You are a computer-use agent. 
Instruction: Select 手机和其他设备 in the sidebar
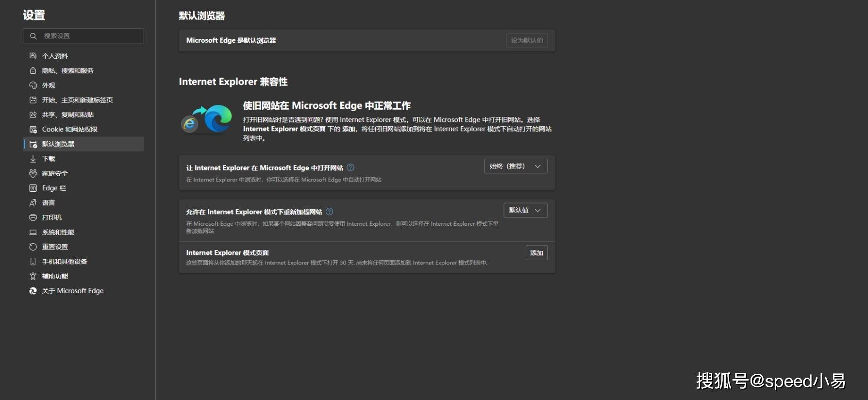pos(83,262)
